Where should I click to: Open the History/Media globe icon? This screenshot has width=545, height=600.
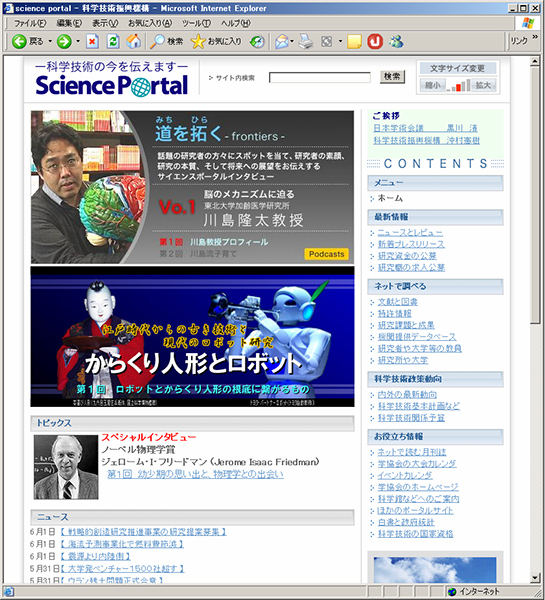click(257, 41)
